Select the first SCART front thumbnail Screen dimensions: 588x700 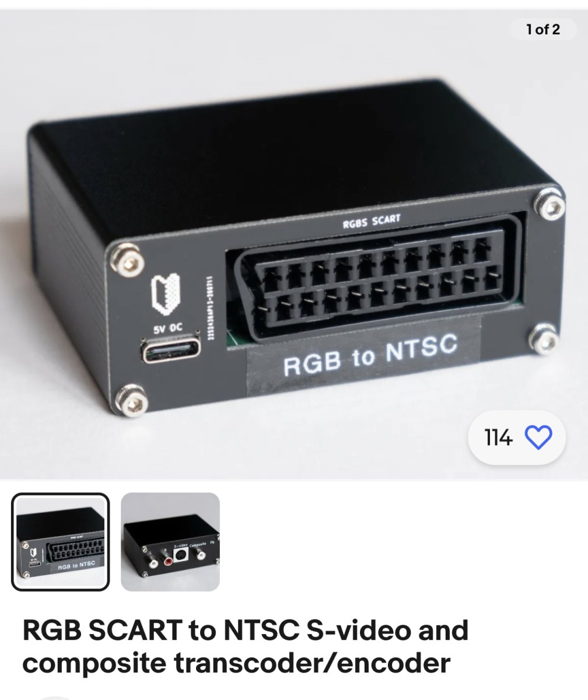coord(60,542)
